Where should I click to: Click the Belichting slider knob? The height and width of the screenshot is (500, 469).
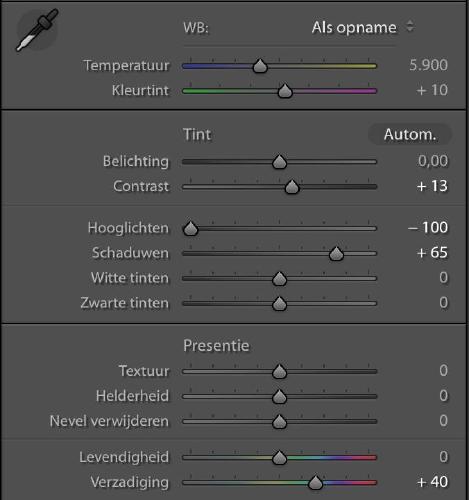279,162
